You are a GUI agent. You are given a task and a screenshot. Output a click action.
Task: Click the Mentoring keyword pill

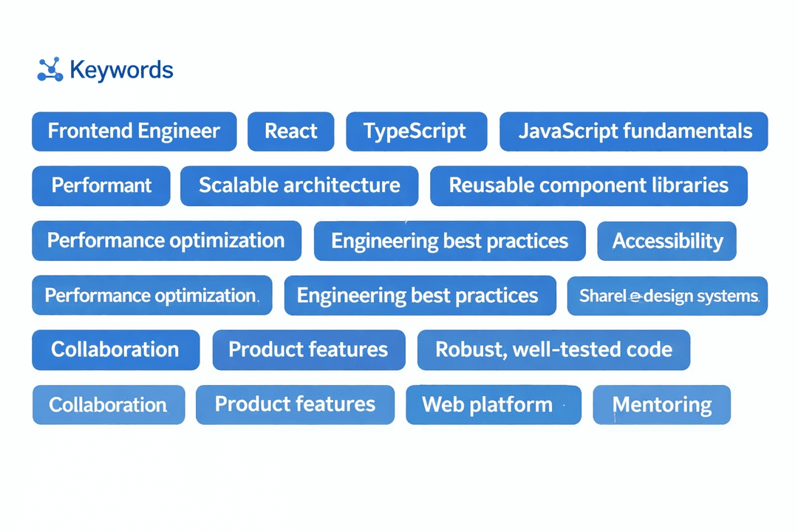click(661, 404)
